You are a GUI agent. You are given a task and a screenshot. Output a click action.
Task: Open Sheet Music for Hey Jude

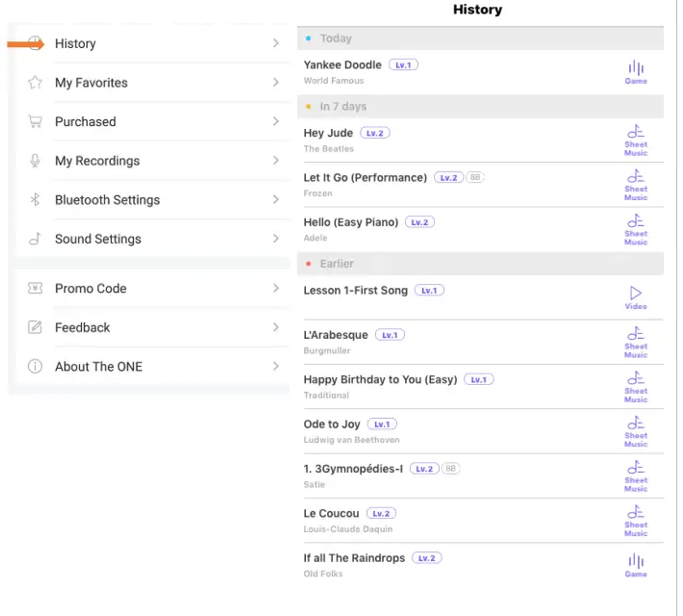[636, 139]
